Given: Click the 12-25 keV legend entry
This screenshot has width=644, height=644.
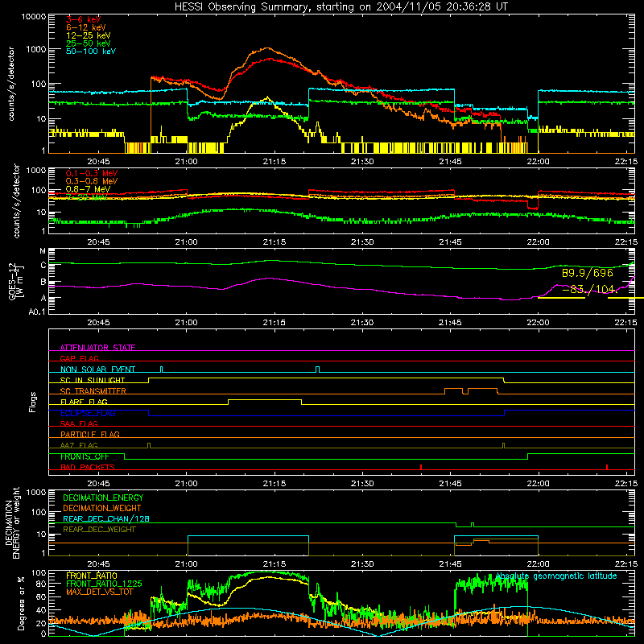Looking at the screenshot, I should pos(89,35).
